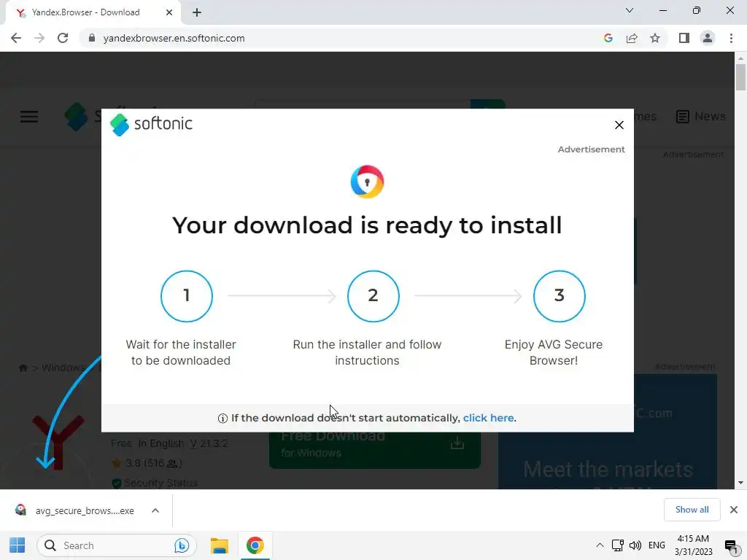Open File Explorer from the taskbar

coord(219,545)
